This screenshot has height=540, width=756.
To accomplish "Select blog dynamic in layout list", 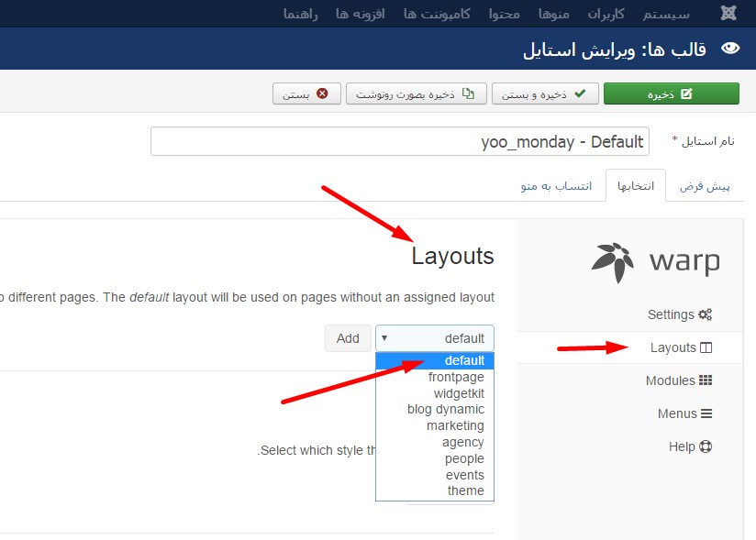I will 434,409.
